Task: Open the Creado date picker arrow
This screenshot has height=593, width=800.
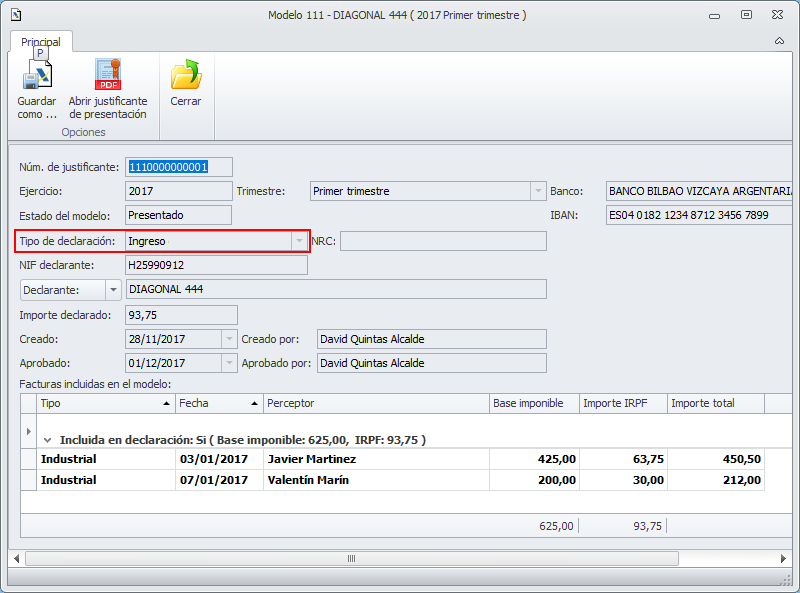Action: (230, 340)
